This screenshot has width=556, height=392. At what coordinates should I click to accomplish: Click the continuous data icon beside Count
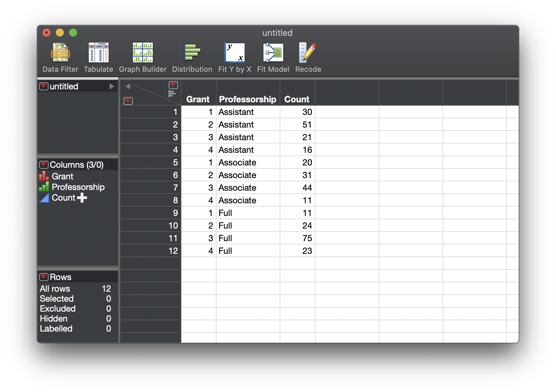pos(44,198)
